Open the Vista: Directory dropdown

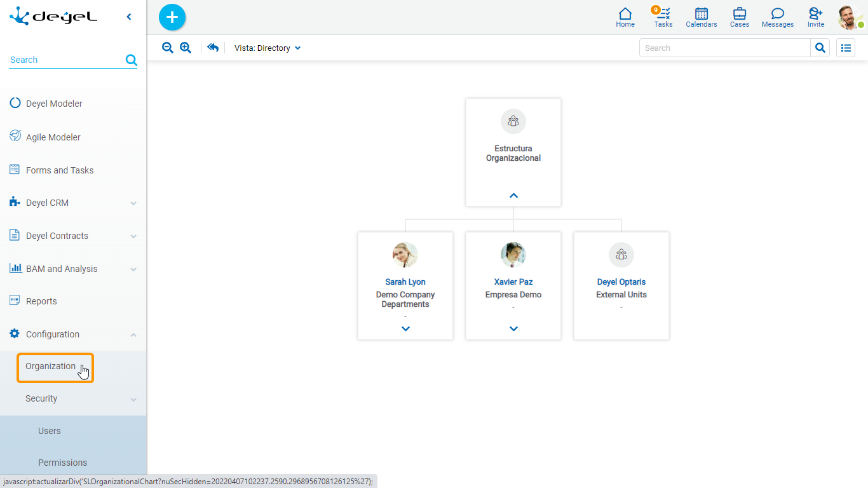pos(267,48)
